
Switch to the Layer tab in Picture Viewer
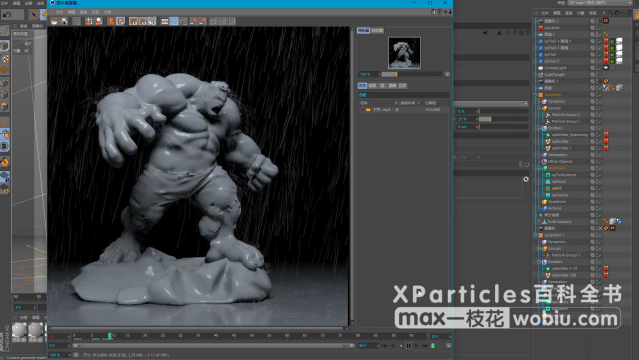[382, 86]
